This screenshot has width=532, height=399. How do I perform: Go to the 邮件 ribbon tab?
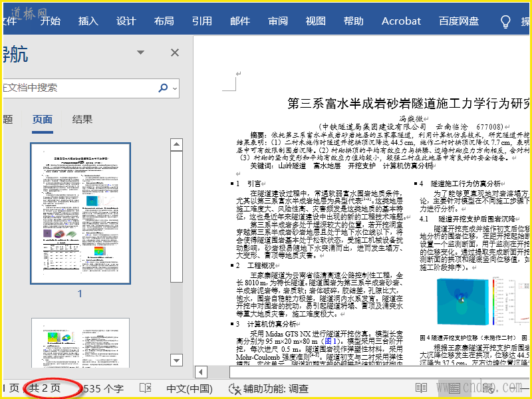pos(240,21)
